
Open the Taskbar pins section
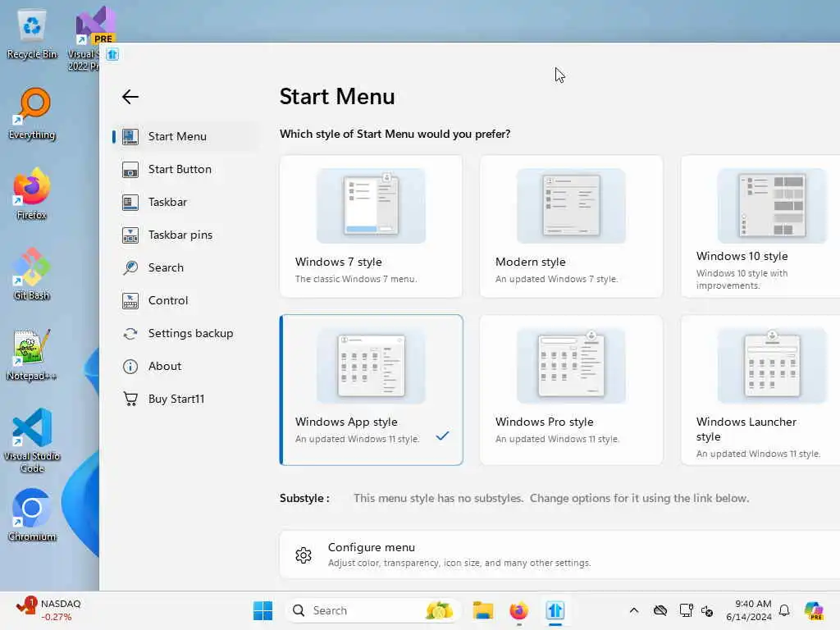[185, 235]
